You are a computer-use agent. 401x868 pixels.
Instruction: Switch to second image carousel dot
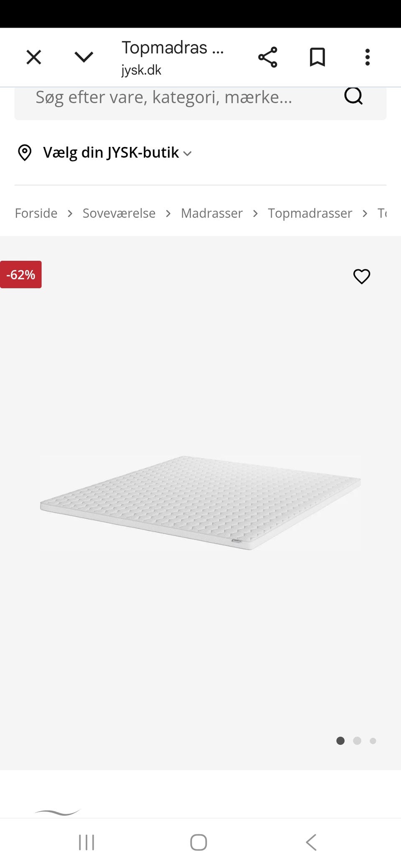click(x=357, y=741)
